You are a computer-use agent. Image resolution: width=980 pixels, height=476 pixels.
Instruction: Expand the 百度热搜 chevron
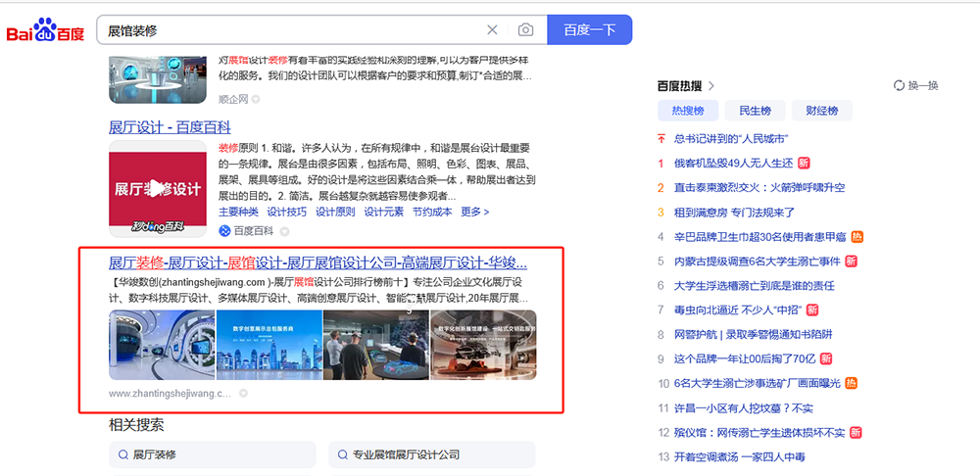pyautogui.click(x=711, y=86)
